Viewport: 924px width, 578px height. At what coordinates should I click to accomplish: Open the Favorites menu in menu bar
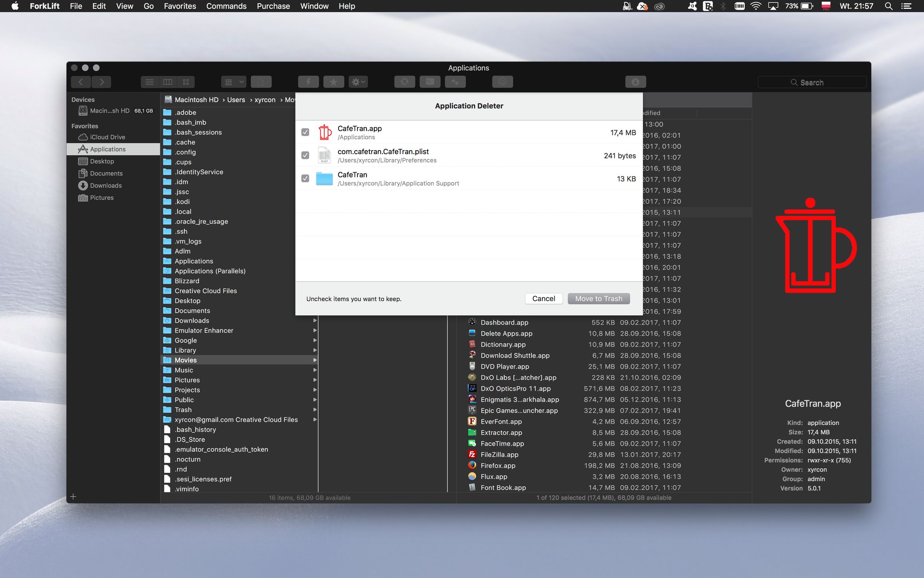click(180, 6)
